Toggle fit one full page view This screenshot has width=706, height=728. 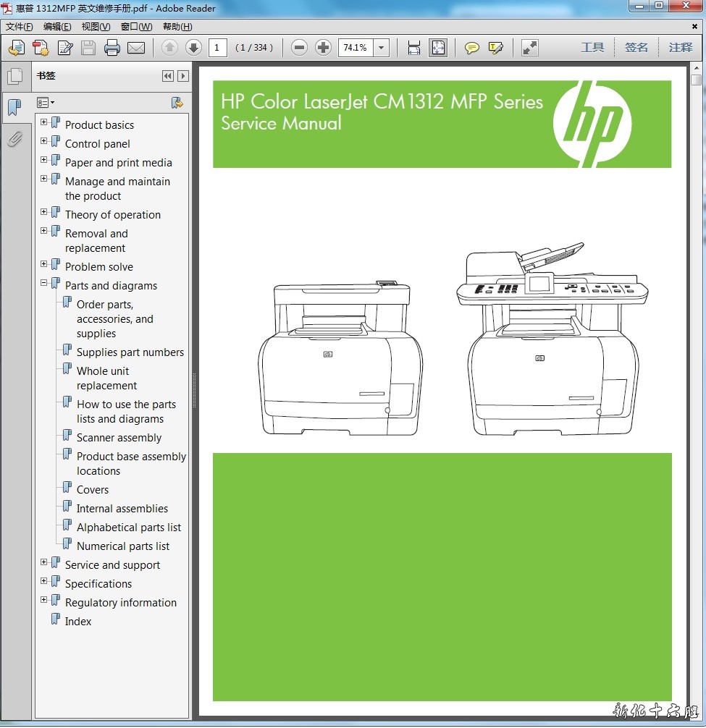[438, 48]
